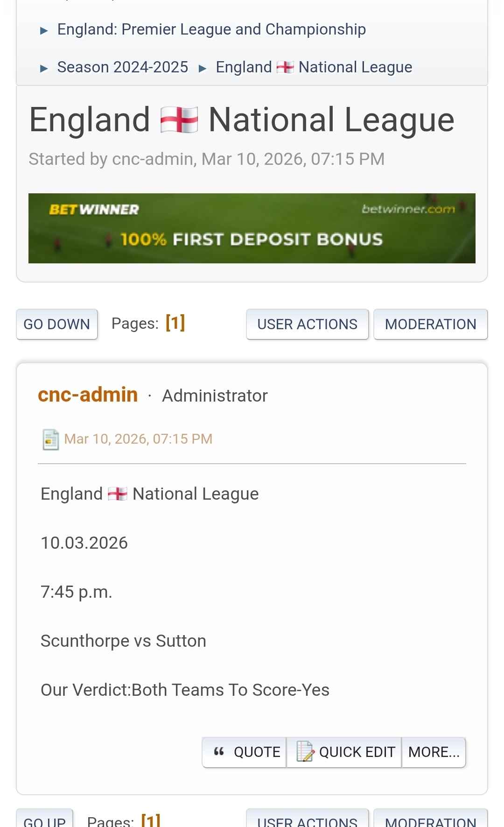Open the top User Actions dropdown

pyautogui.click(x=307, y=324)
